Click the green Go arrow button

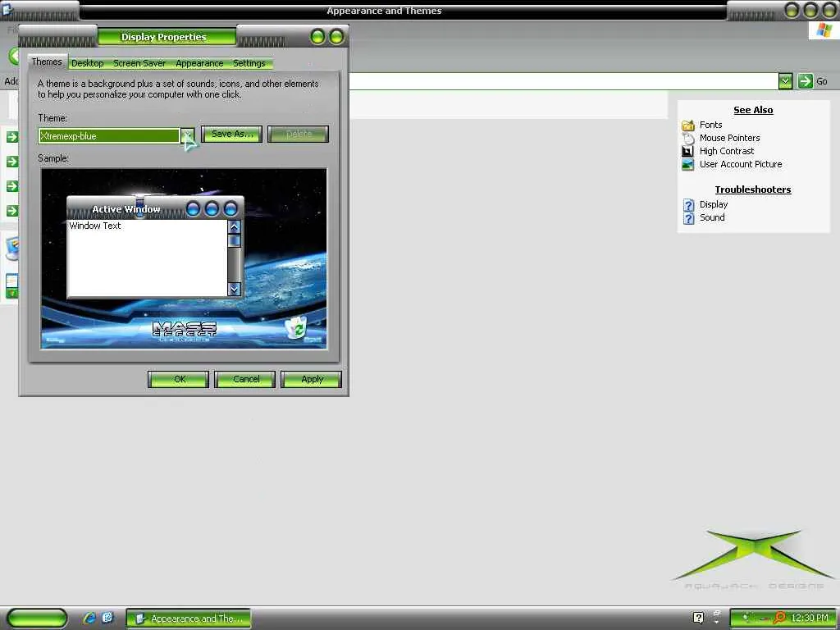(805, 81)
